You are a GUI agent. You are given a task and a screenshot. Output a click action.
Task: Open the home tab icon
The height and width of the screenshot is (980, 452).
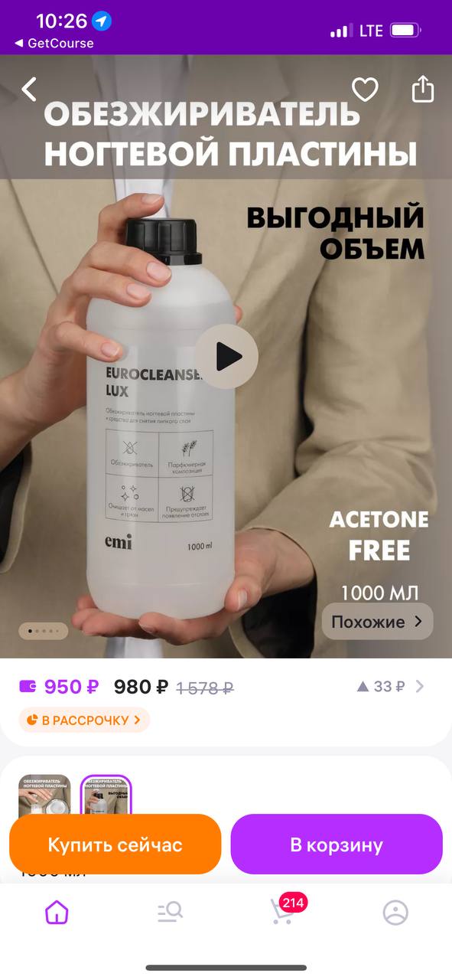57,912
